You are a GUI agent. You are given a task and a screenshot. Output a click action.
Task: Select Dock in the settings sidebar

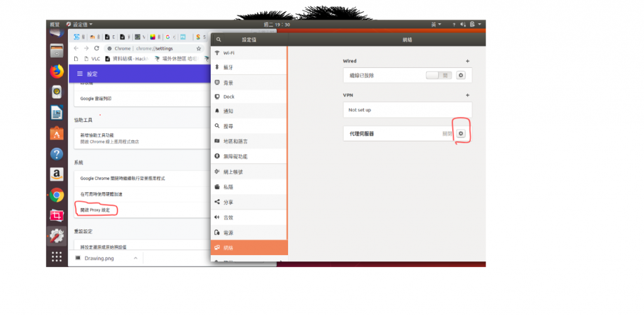(x=249, y=97)
